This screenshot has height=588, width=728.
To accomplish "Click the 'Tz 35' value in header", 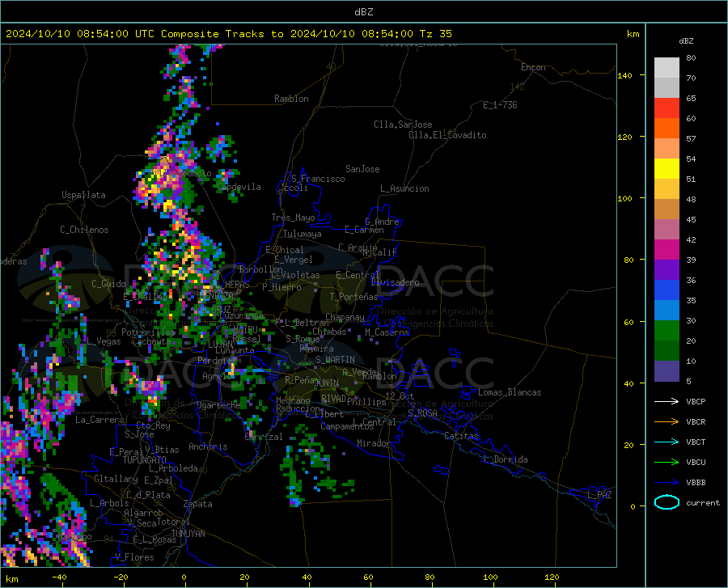I will 435,34.
